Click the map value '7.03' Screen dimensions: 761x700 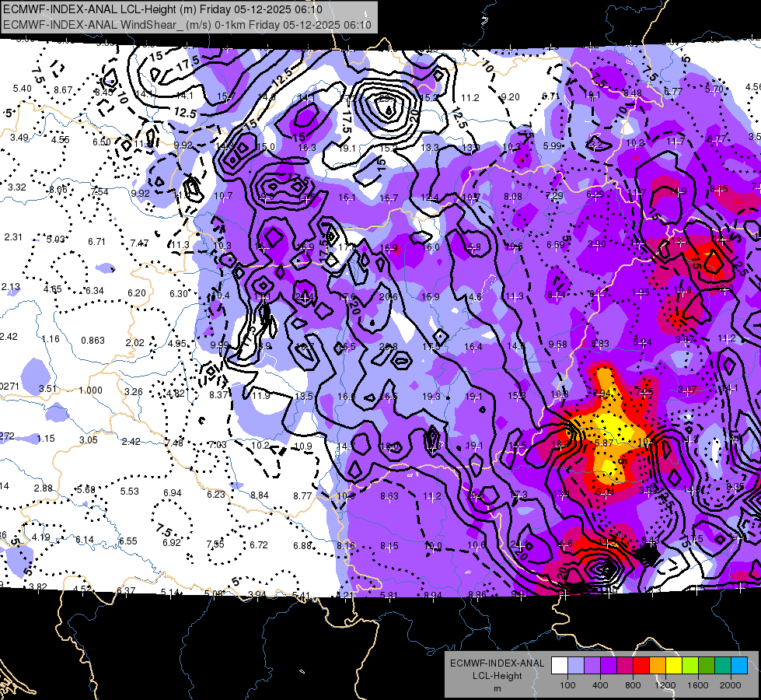pos(218,444)
